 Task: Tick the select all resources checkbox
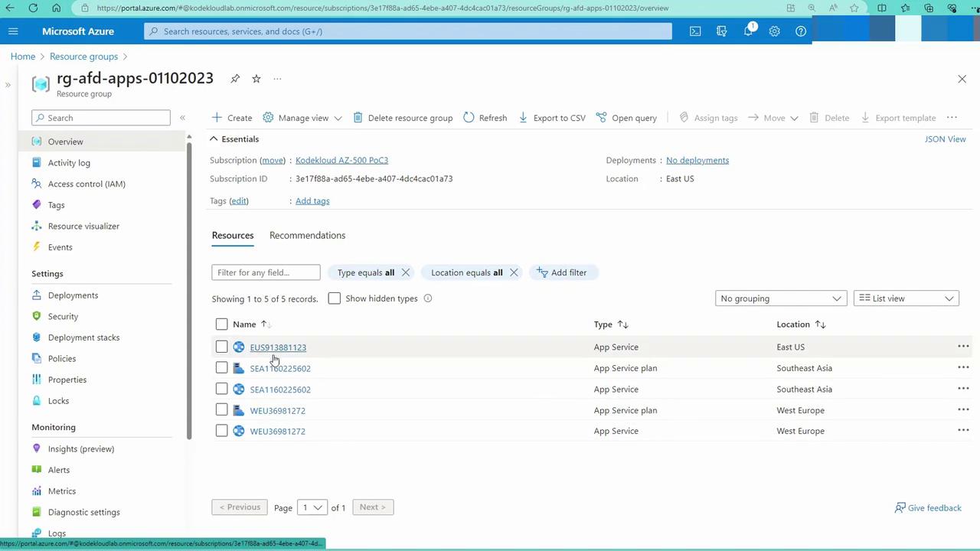click(221, 324)
